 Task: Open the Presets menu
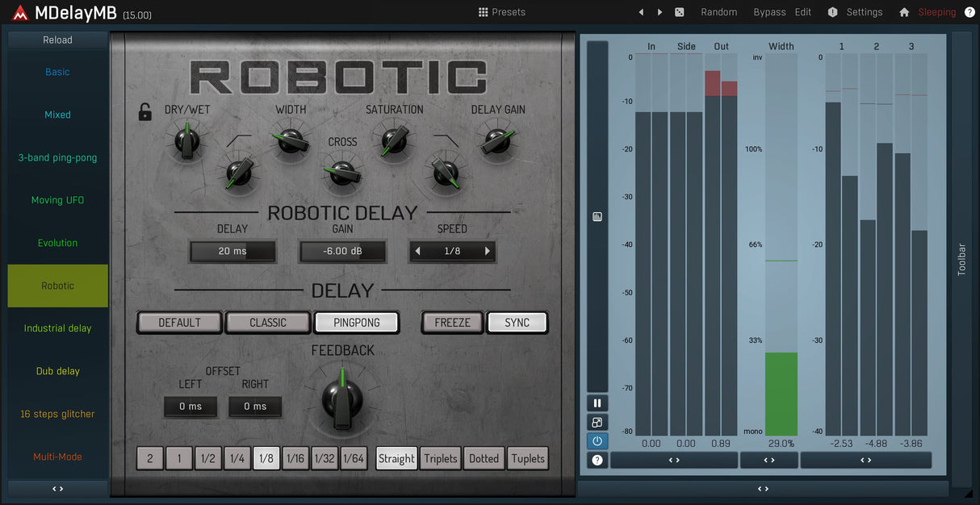(x=501, y=12)
